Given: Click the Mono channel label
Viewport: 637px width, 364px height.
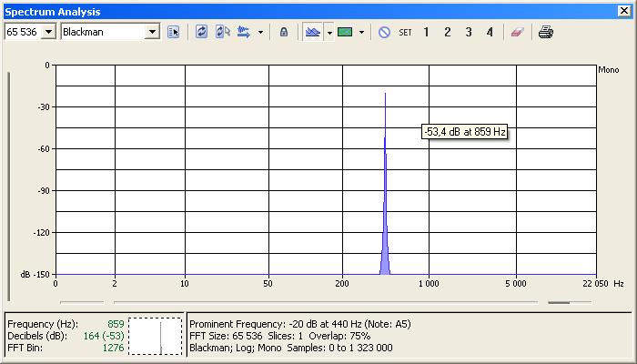Looking at the screenshot, I should [609, 70].
